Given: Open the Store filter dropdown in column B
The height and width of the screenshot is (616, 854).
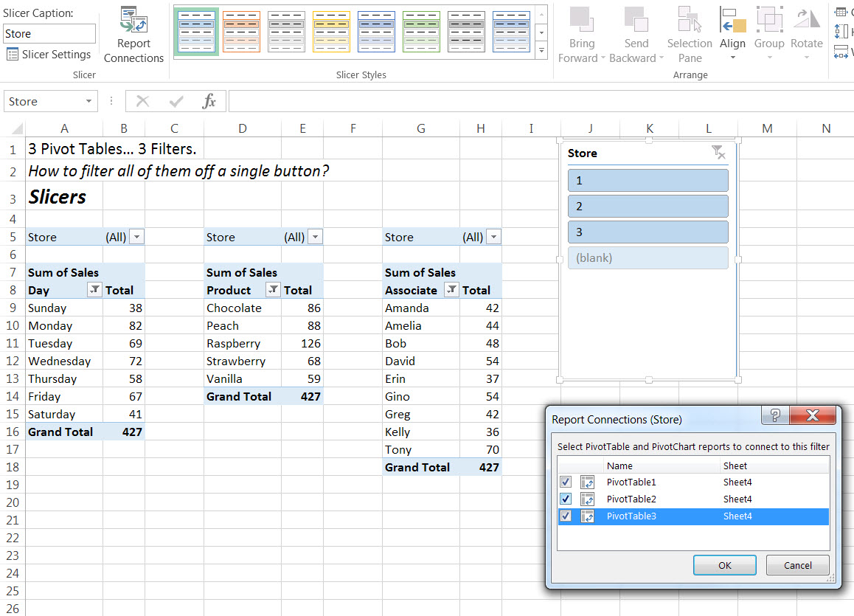Looking at the screenshot, I should (136, 237).
